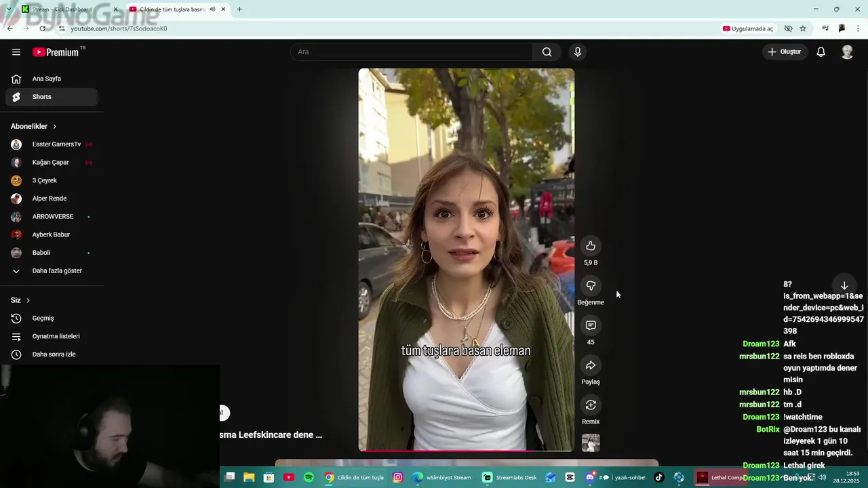The height and width of the screenshot is (488, 868).
Task: Open Oynatma listeleri playlists
Action: click(x=52, y=336)
